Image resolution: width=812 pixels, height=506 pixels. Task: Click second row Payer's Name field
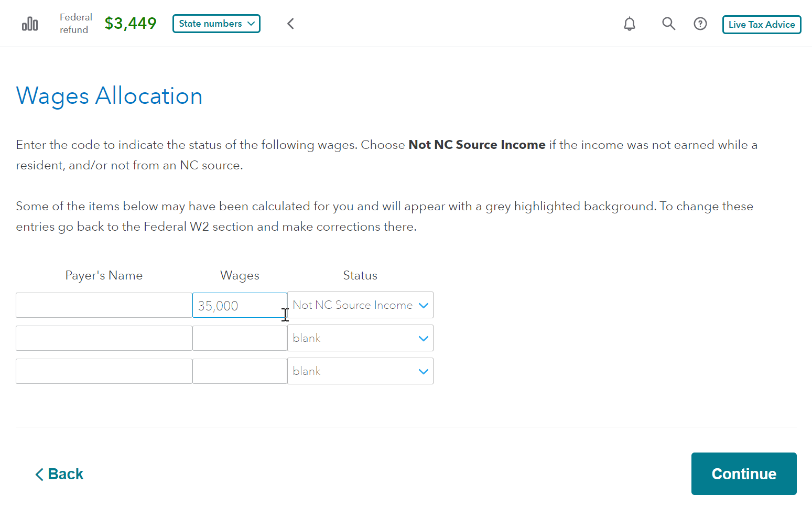pyautogui.click(x=104, y=338)
